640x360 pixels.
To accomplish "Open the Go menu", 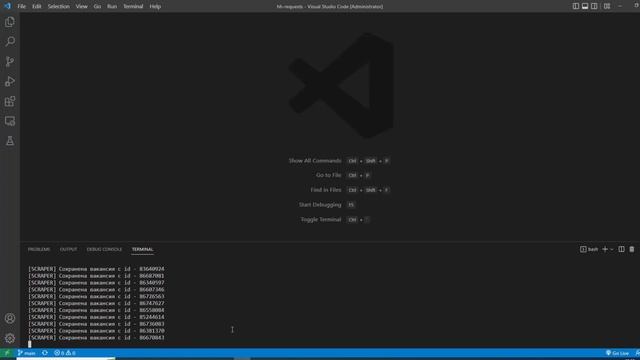I will click(x=97, y=6).
